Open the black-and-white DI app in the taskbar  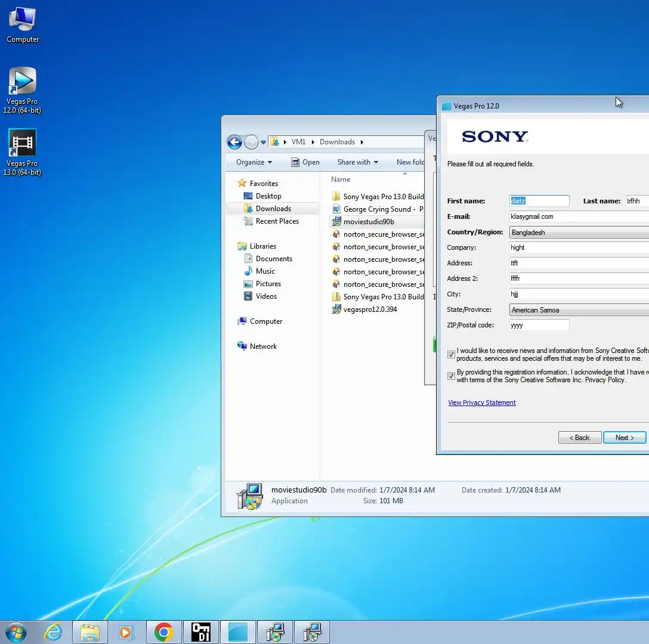tap(201, 632)
